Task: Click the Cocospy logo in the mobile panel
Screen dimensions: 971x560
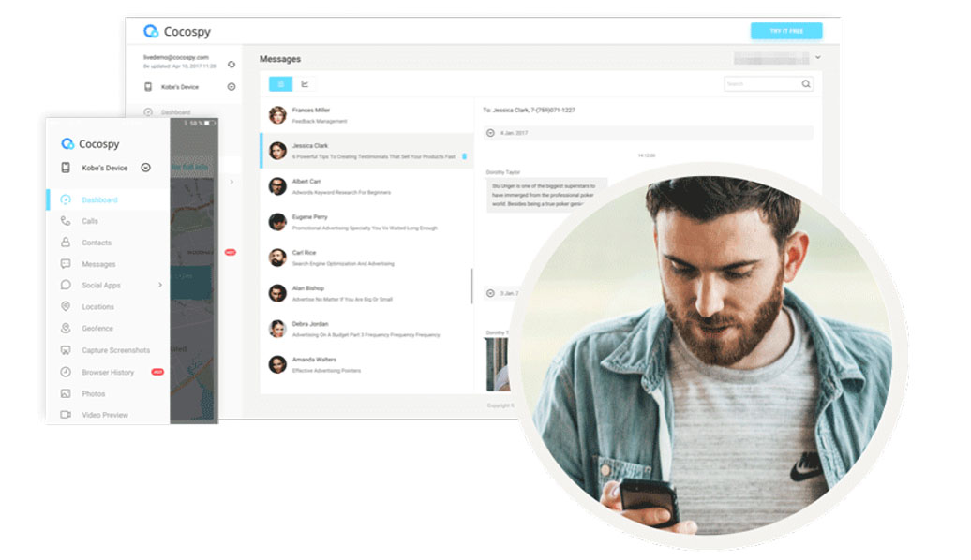Action: point(90,143)
